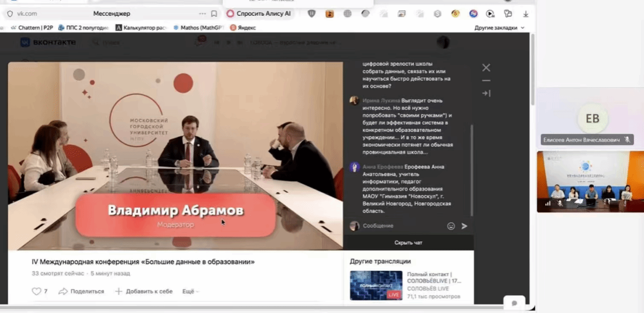Screen dimensions: 644x313
Task: Click the vk.com address in the URL bar
Action: click(27, 14)
